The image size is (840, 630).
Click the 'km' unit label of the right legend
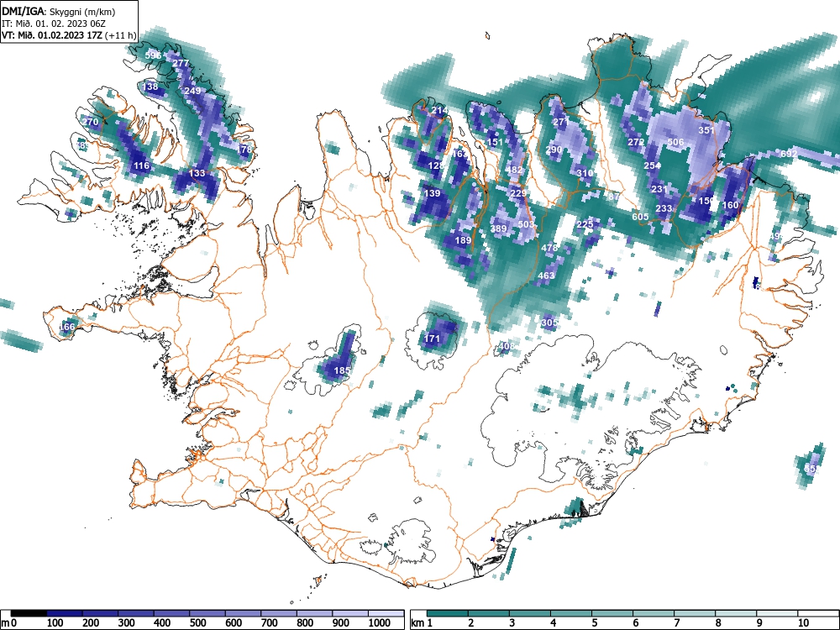point(417,623)
